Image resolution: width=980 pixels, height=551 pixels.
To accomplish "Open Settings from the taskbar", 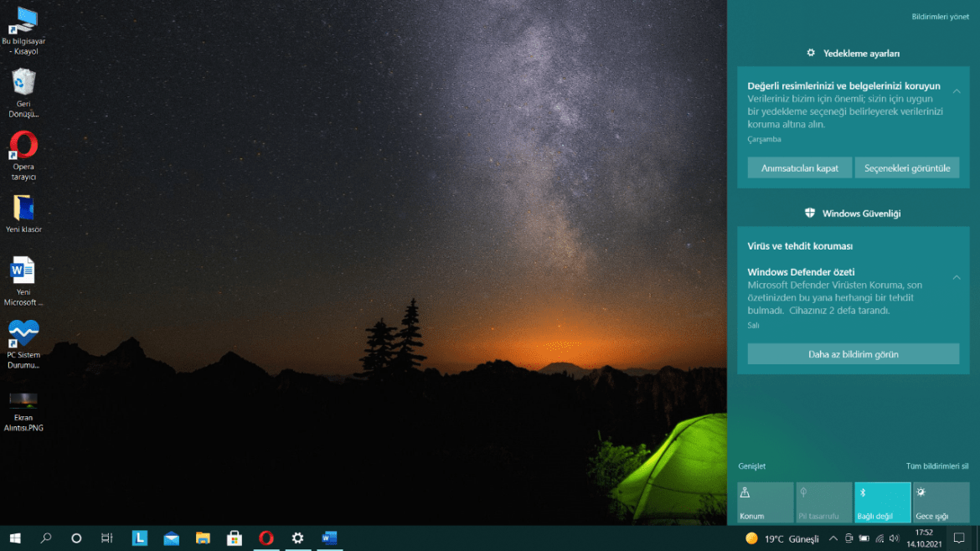I will (x=297, y=538).
